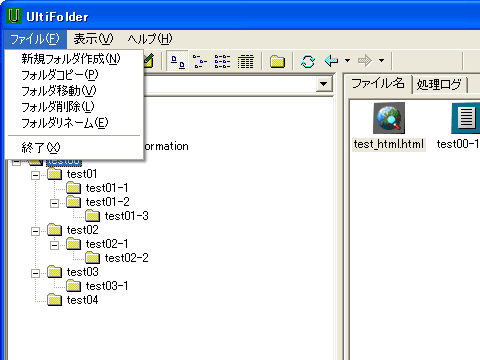The image size is (480, 360).
Task: Click the test01-2 folder icon
Action: click(x=73, y=202)
